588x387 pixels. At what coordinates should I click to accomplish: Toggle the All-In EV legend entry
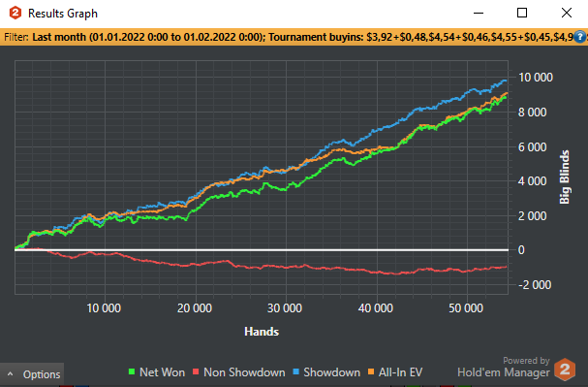coord(395,372)
